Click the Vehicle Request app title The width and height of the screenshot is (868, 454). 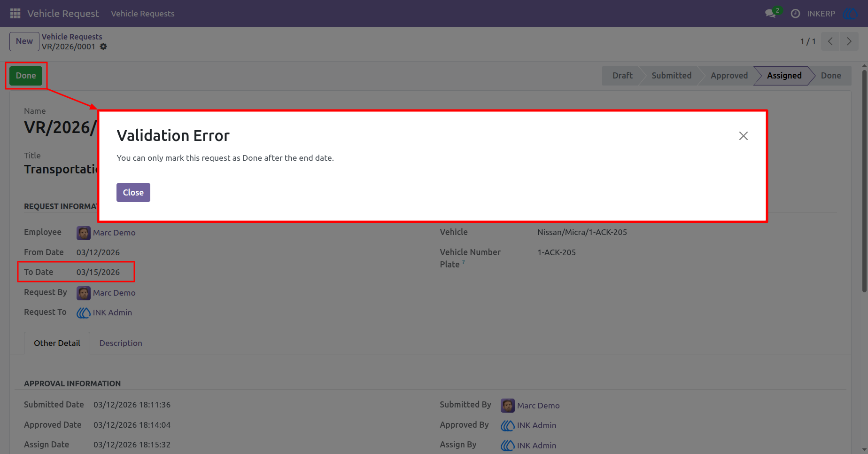[x=63, y=14]
